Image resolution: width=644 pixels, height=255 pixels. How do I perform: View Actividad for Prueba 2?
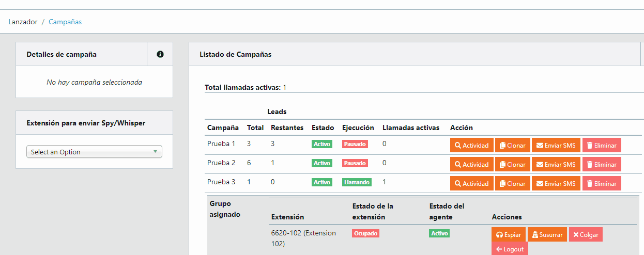click(x=471, y=164)
